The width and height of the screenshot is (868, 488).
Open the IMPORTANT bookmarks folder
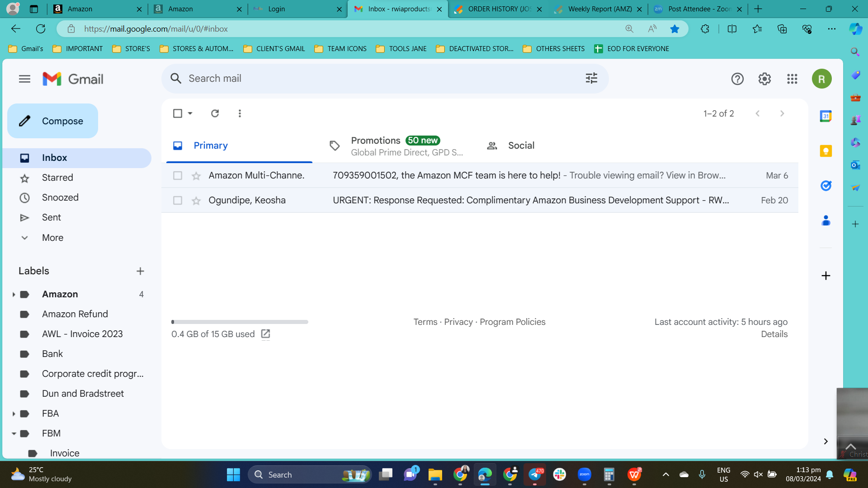(x=78, y=49)
